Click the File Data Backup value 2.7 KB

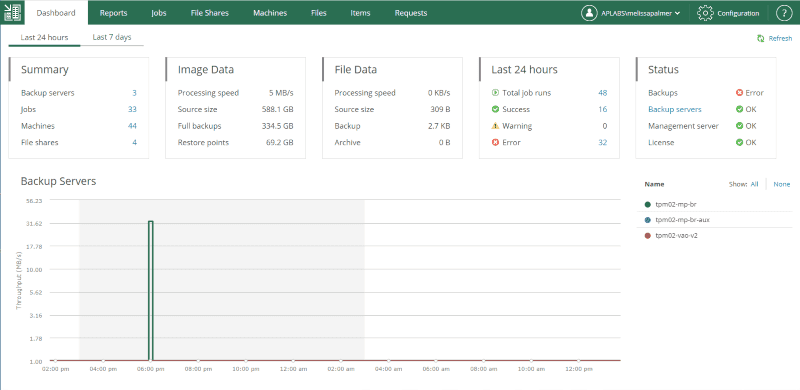point(439,126)
